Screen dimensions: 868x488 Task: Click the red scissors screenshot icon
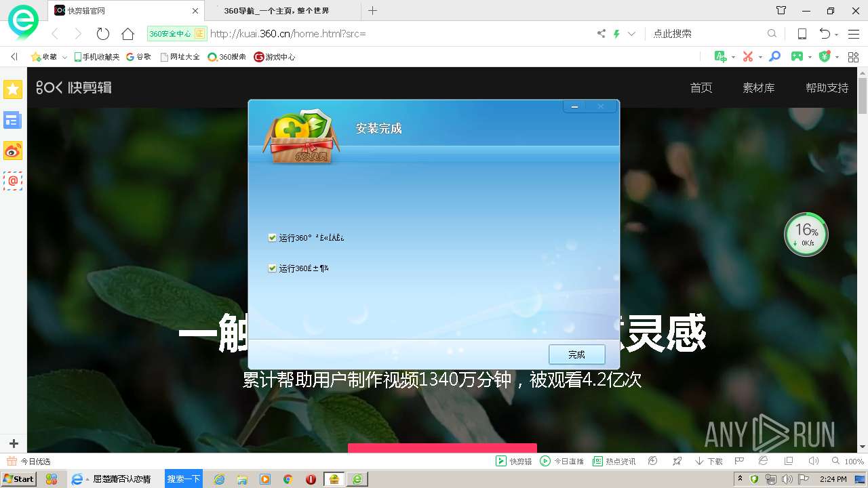(748, 57)
